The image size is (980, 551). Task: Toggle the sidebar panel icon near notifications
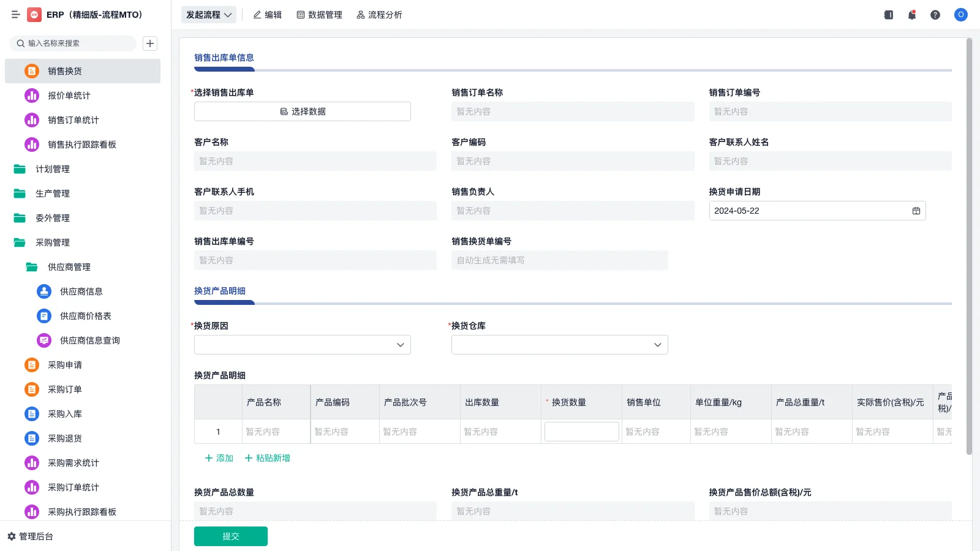coord(888,15)
